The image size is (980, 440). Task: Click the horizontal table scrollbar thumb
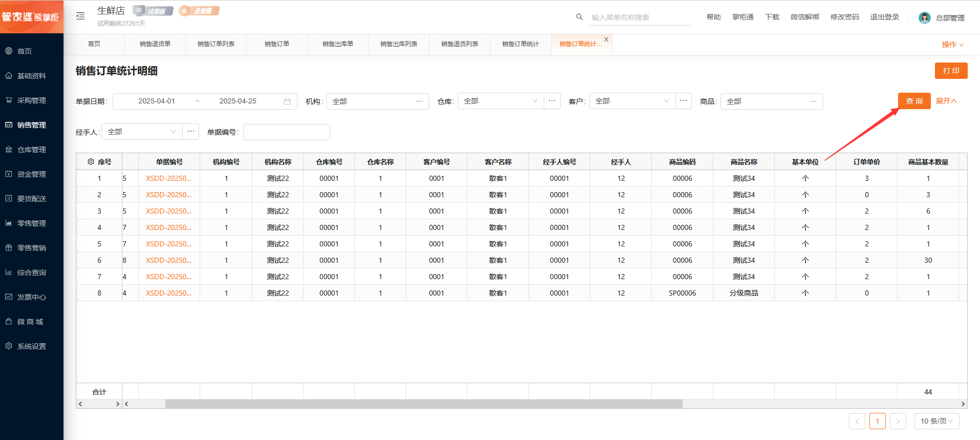pyautogui.click(x=423, y=404)
